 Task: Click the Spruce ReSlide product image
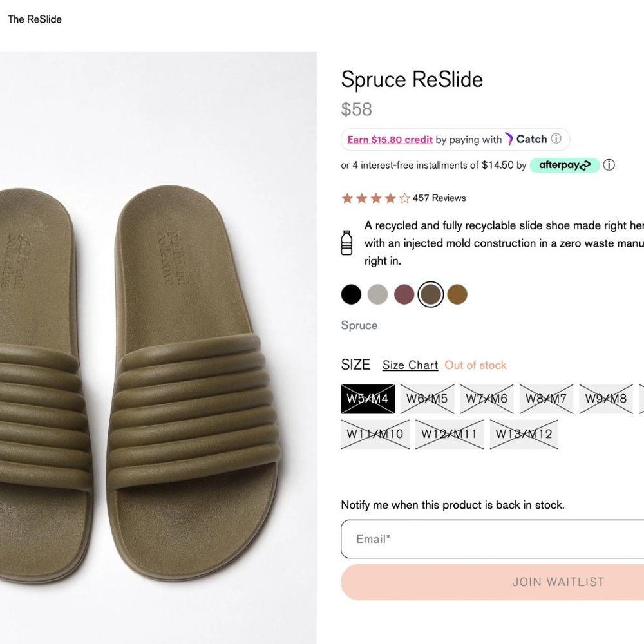point(158,348)
